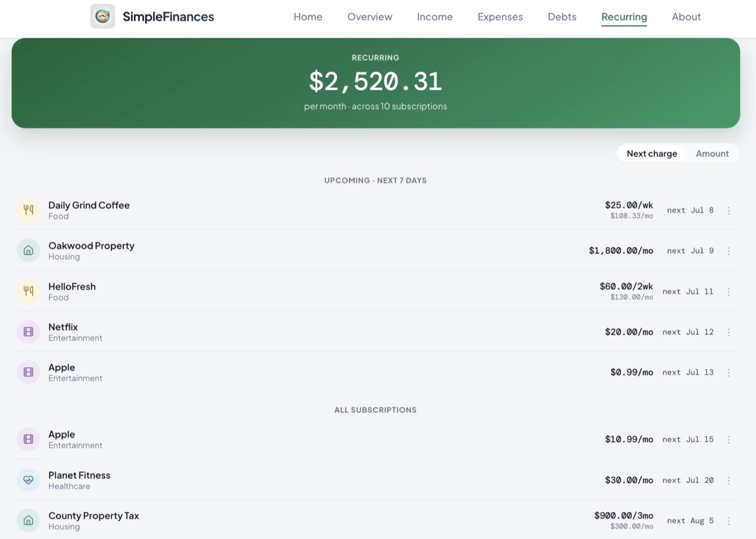Click the $60.00/2wk amount

(626, 286)
